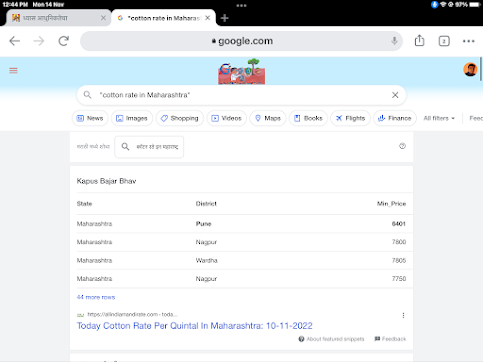
Task: Switch to the first Hindi-titled tab
Action: click(59, 18)
